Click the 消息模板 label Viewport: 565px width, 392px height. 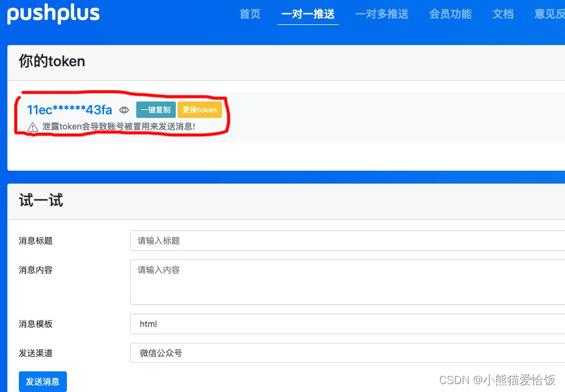click(36, 324)
